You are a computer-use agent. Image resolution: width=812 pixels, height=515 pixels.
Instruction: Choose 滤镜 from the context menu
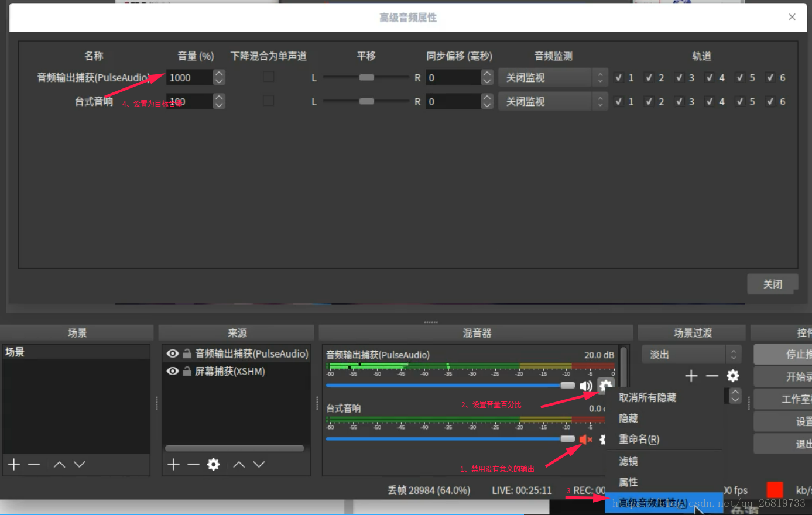pyautogui.click(x=628, y=461)
